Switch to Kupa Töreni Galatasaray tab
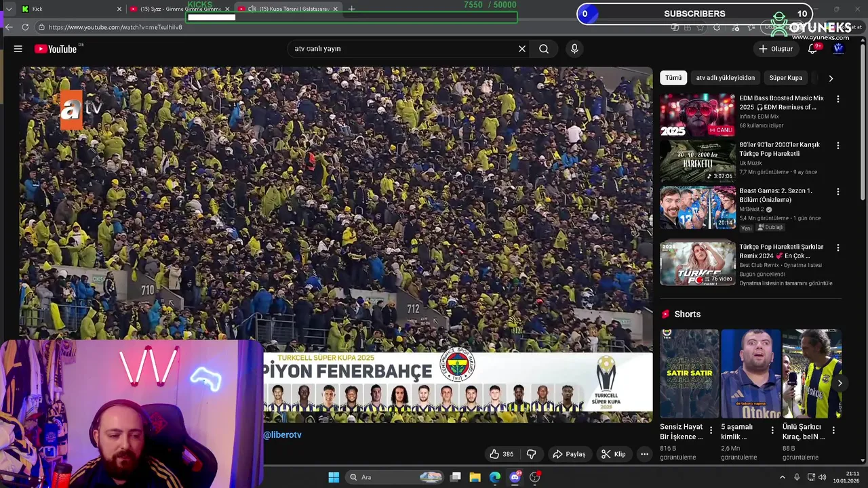 coord(288,9)
